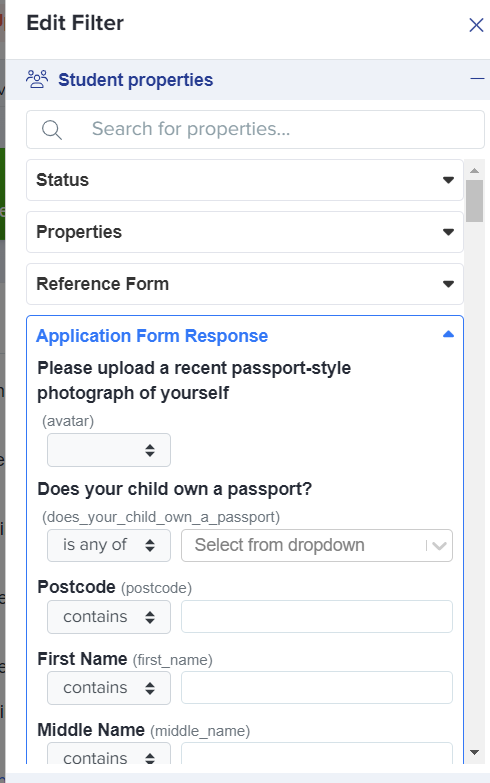Click the passport dropdown chevron arrow
Image resolution: width=490 pixels, height=783 pixels.
click(439, 546)
